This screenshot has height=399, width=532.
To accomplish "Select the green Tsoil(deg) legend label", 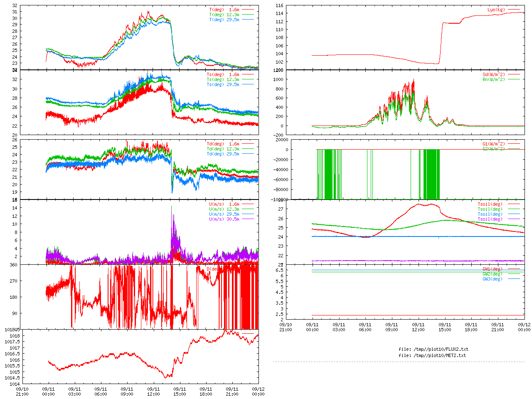I will click(490, 209).
